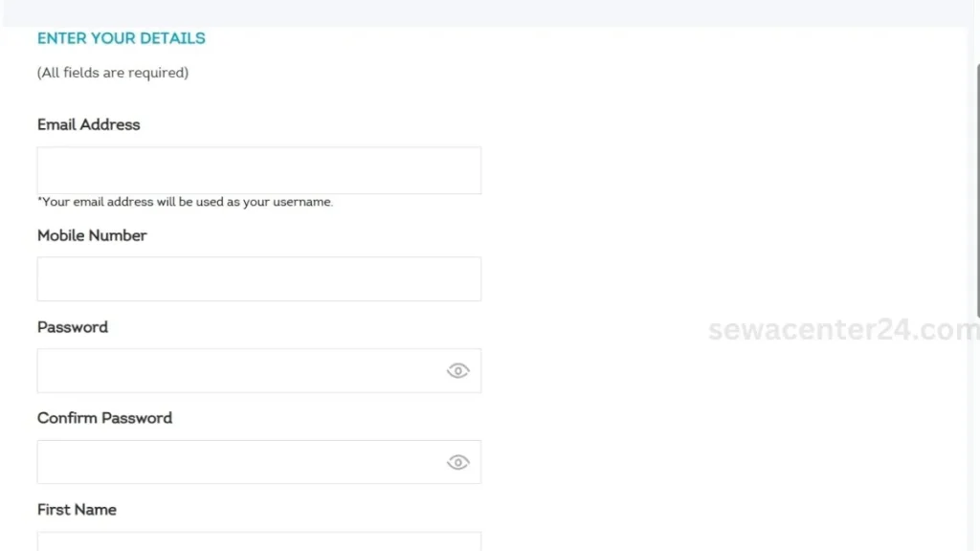Image resolution: width=980 pixels, height=551 pixels.
Task: Focus the First Name input box
Action: click(x=258, y=542)
